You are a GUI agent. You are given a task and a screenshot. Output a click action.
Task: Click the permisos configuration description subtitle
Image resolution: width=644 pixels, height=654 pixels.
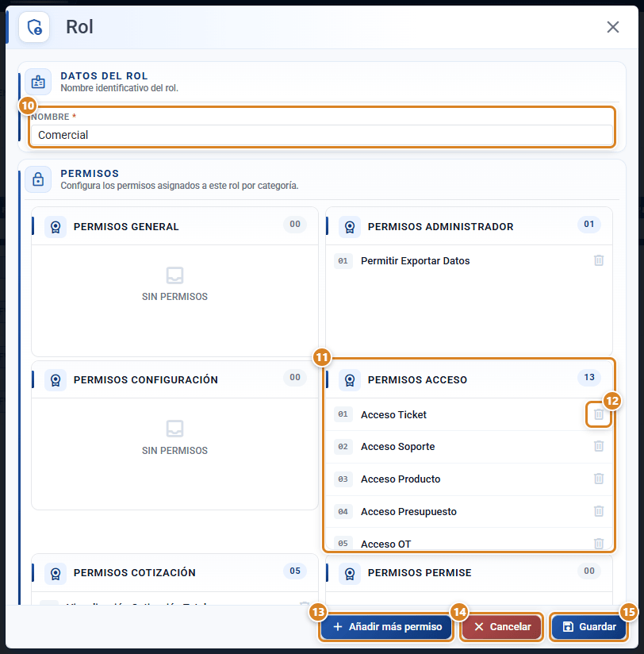pos(179,186)
